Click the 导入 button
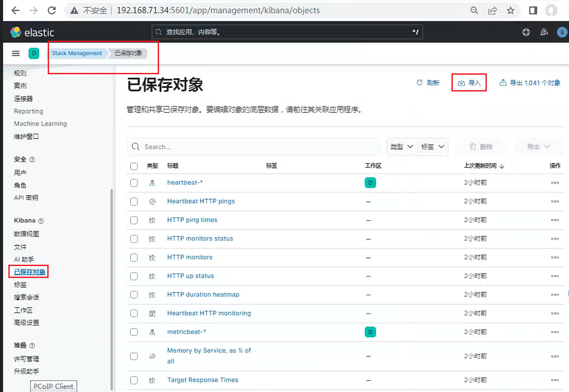The image size is (569, 392). pos(469,83)
